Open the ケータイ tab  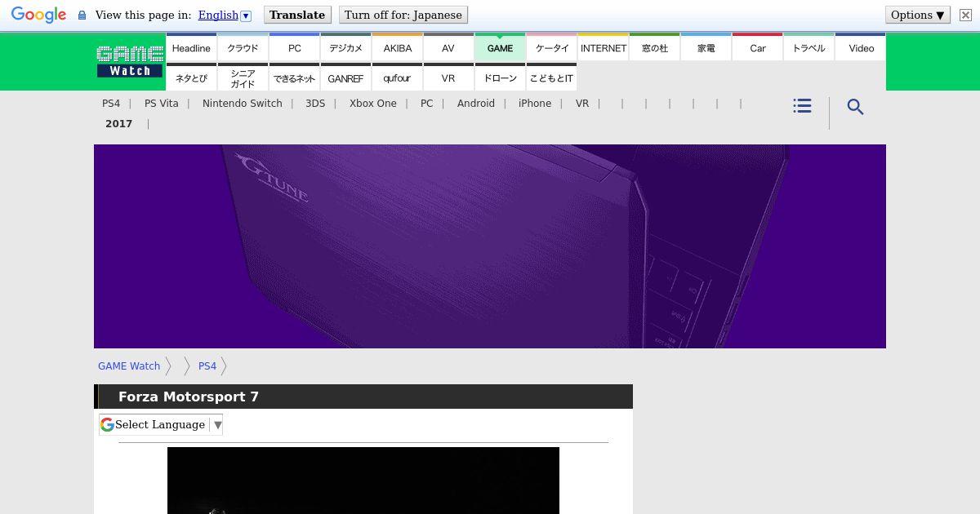coord(551,47)
